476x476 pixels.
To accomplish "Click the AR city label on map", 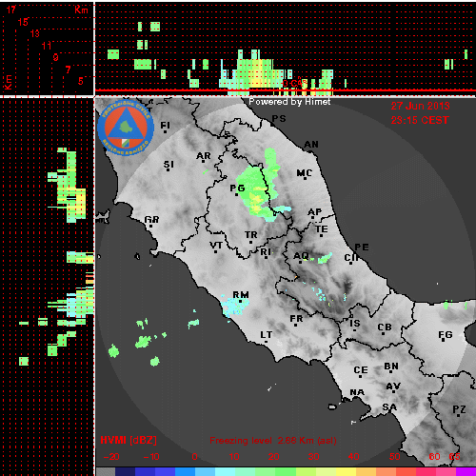I will click(204, 156).
